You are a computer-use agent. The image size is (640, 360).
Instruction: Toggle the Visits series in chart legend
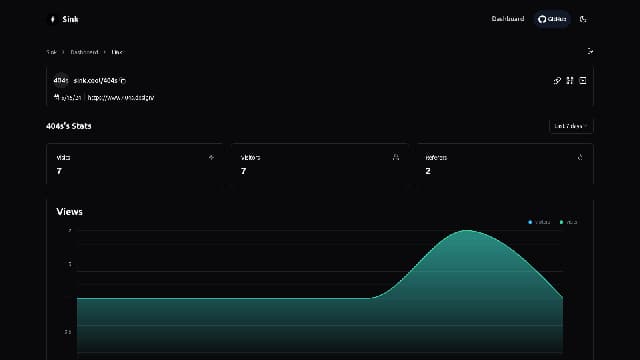tap(569, 222)
